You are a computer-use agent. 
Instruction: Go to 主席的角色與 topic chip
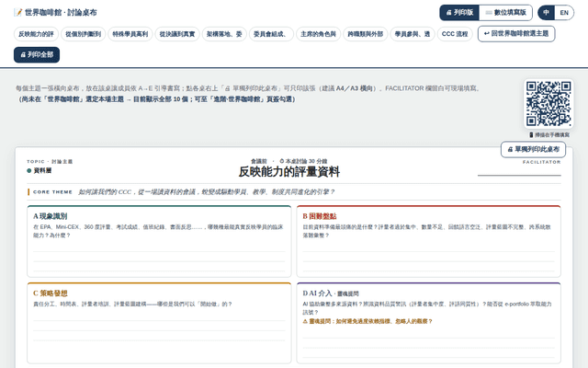(318, 34)
